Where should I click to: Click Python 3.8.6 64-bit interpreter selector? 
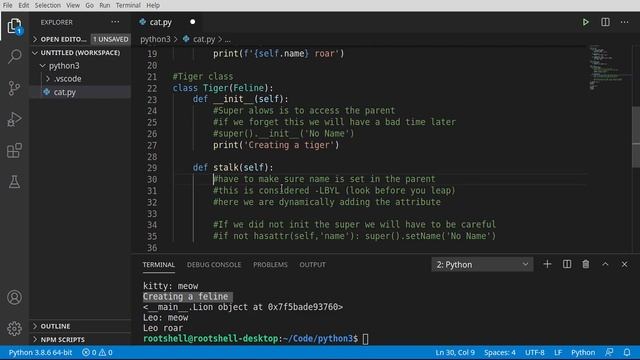[40, 352]
